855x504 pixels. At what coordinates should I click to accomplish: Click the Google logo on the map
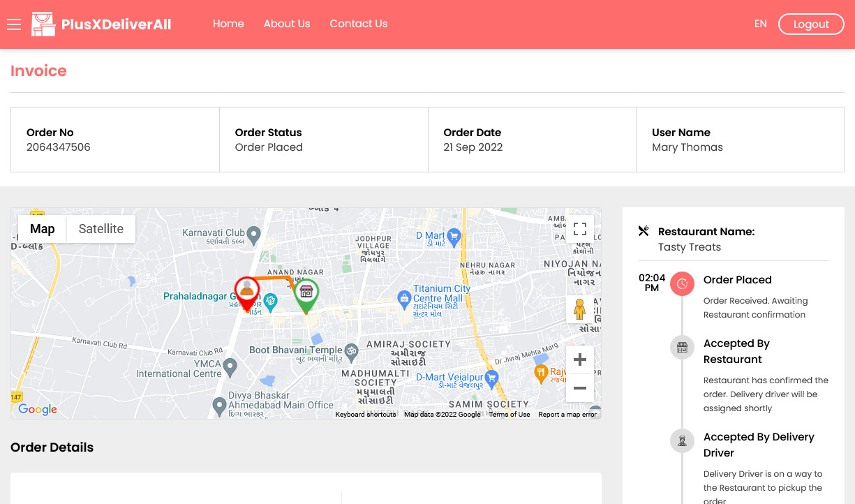coord(38,409)
